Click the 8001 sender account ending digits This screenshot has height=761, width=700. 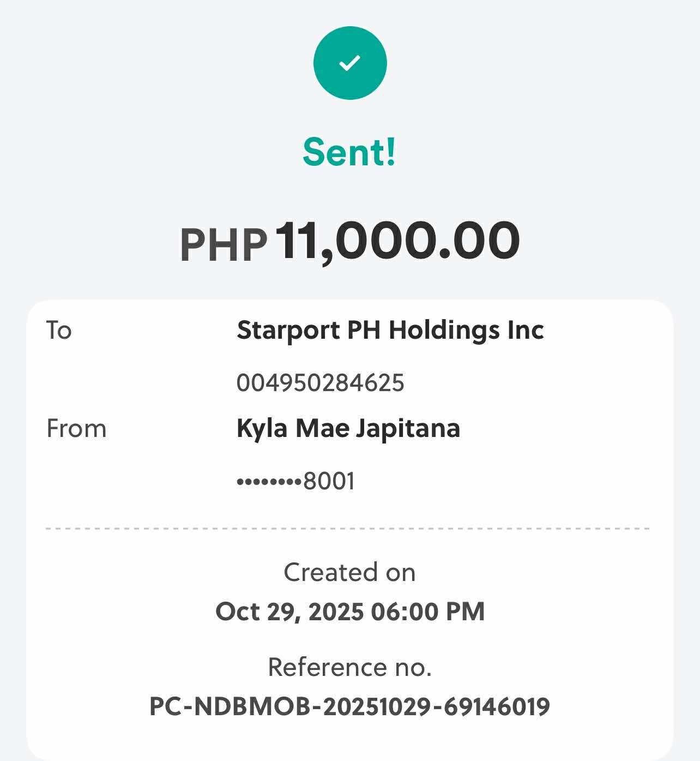pos(329,481)
